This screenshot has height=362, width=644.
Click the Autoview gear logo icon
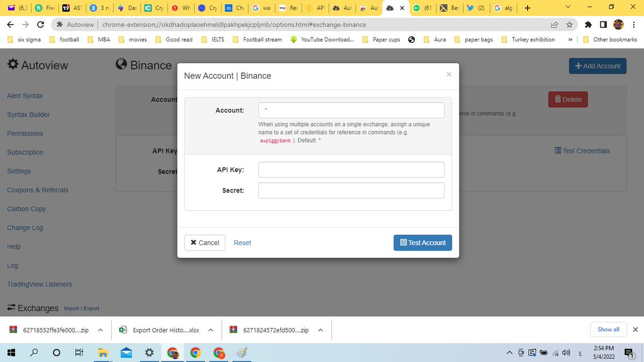click(x=12, y=65)
